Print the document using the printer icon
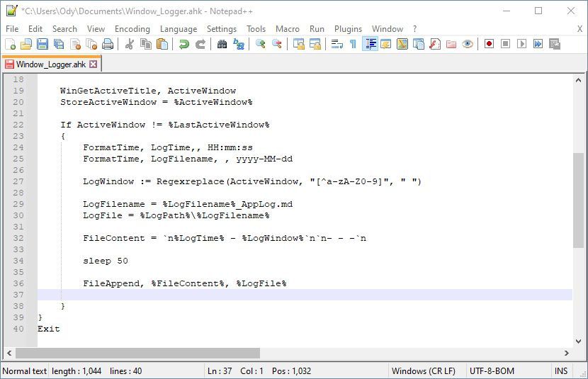 coord(108,44)
